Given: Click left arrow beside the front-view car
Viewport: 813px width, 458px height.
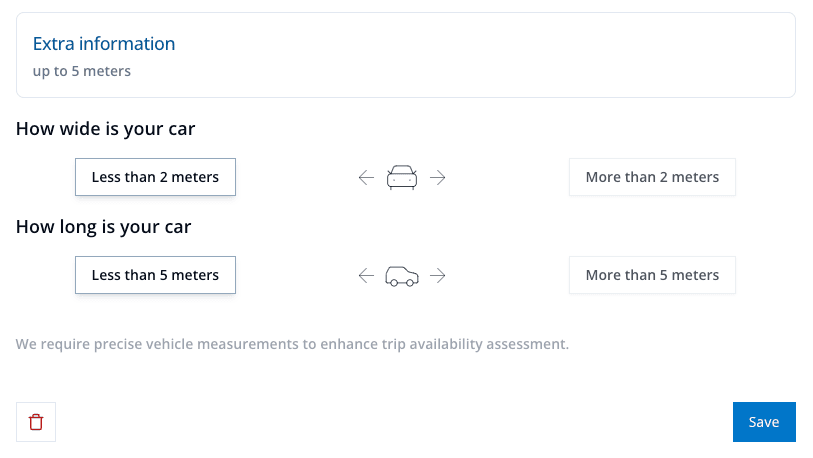Looking at the screenshot, I should coord(366,178).
